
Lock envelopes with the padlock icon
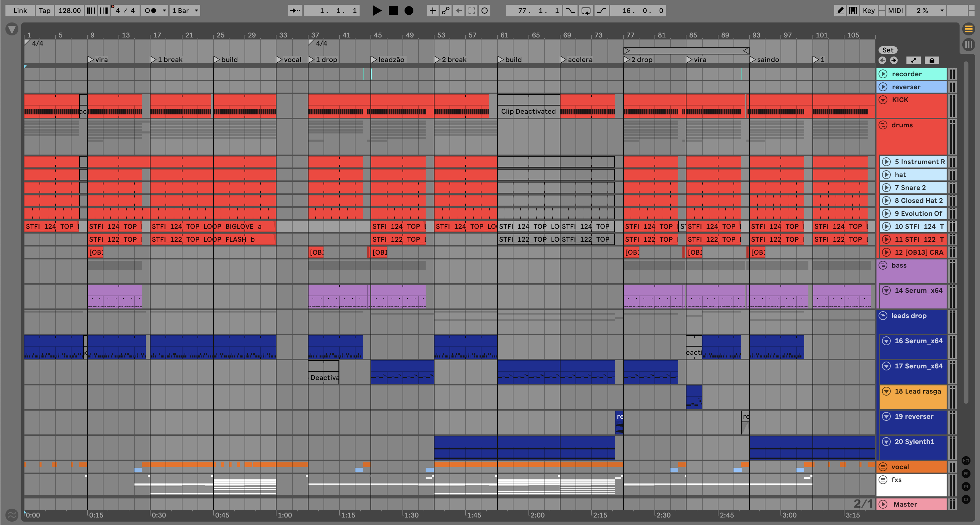pyautogui.click(x=932, y=60)
